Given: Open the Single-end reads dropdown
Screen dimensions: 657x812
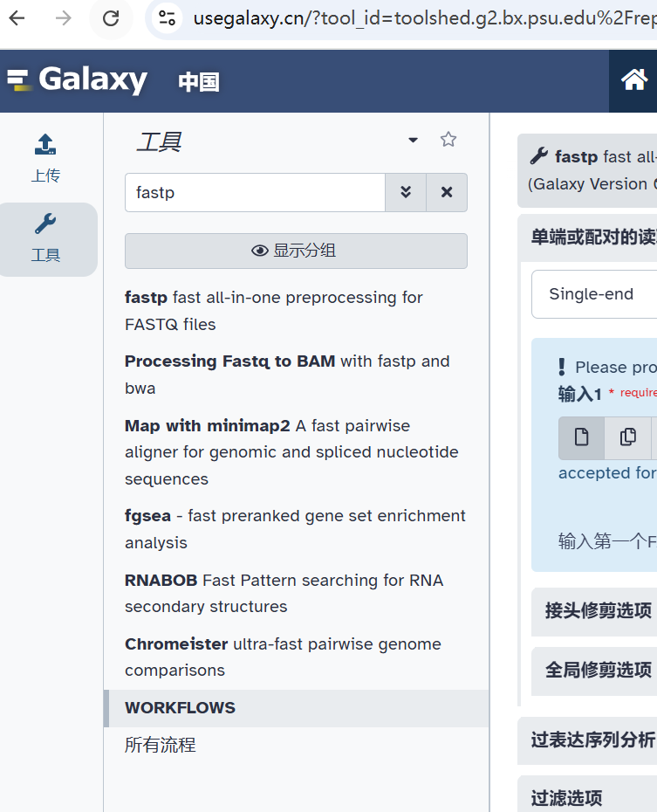Looking at the screenshot, I should tap(594, 294).
